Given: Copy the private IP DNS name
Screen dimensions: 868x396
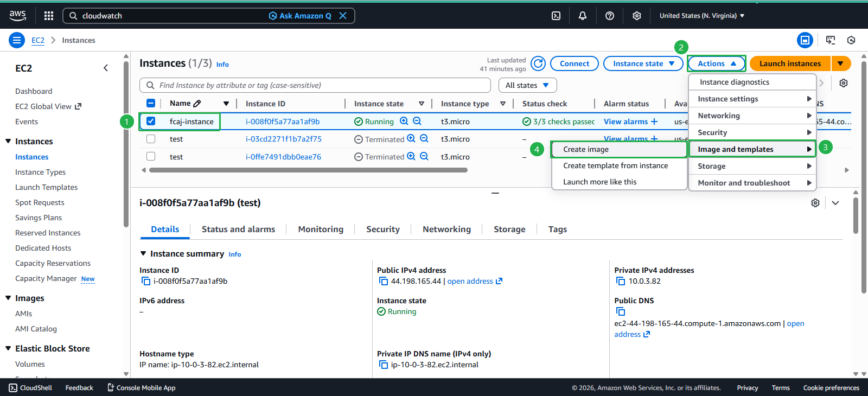Looking at the screenshot, I should (384, 365).
